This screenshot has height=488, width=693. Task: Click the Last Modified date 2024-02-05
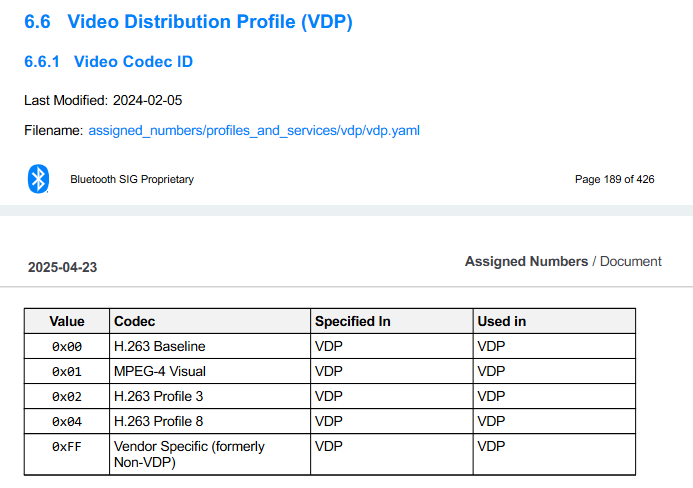[147, 100]
